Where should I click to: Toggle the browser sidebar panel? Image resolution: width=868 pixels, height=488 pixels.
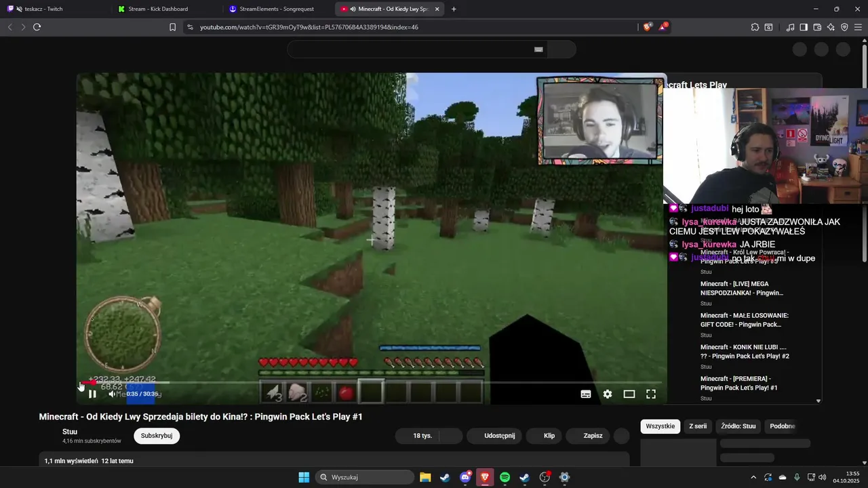(804, 27)
